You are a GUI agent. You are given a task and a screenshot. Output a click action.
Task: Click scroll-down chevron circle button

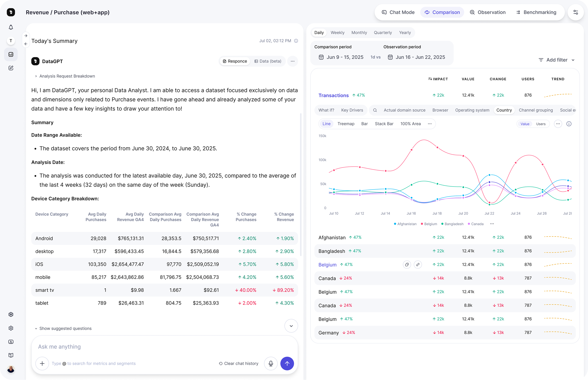[291, 326]
